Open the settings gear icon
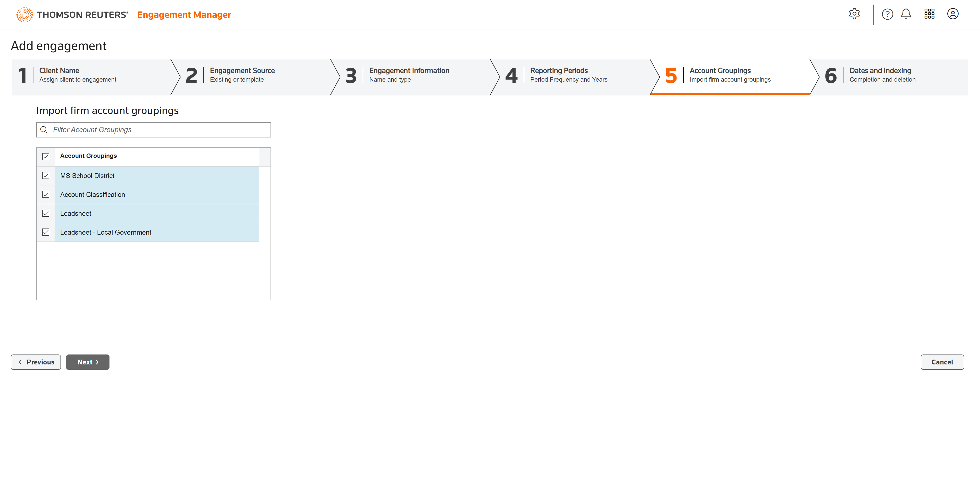 [x=854, y=14]
